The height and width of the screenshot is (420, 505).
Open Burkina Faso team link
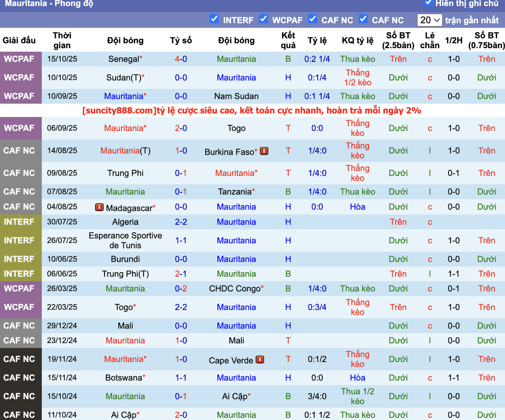pos(229,152)
